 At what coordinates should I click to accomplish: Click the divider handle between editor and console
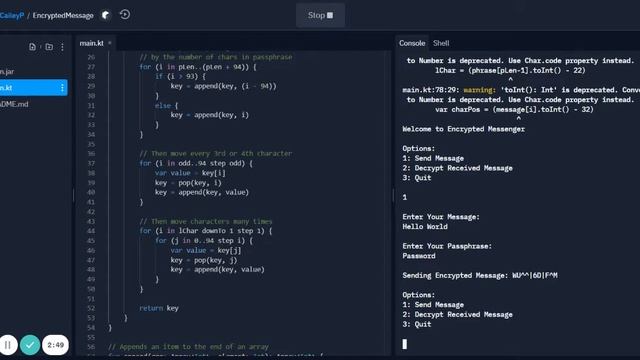point(393,196)
